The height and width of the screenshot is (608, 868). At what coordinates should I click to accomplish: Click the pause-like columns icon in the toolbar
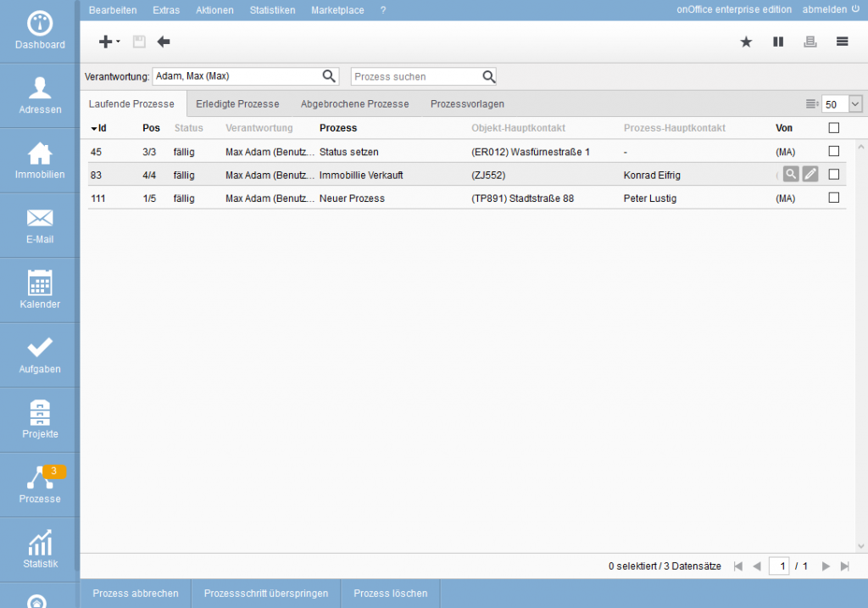point(778,42)
